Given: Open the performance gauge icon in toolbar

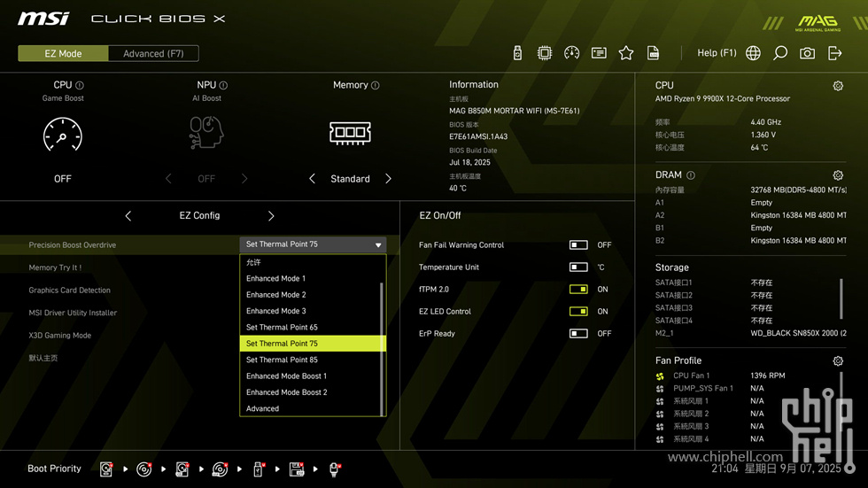Looking at the screenshot, I should click(572, 53).
